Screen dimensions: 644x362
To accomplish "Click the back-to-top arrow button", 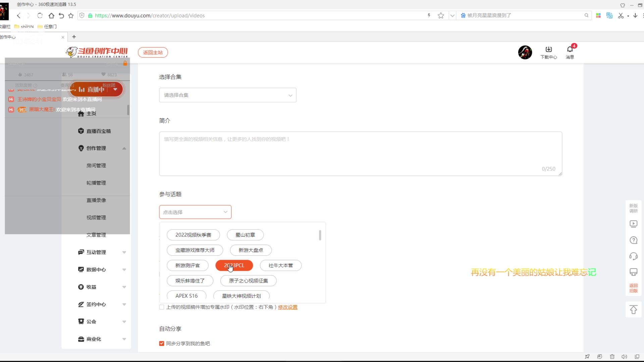I will click(x=633, y=309).
